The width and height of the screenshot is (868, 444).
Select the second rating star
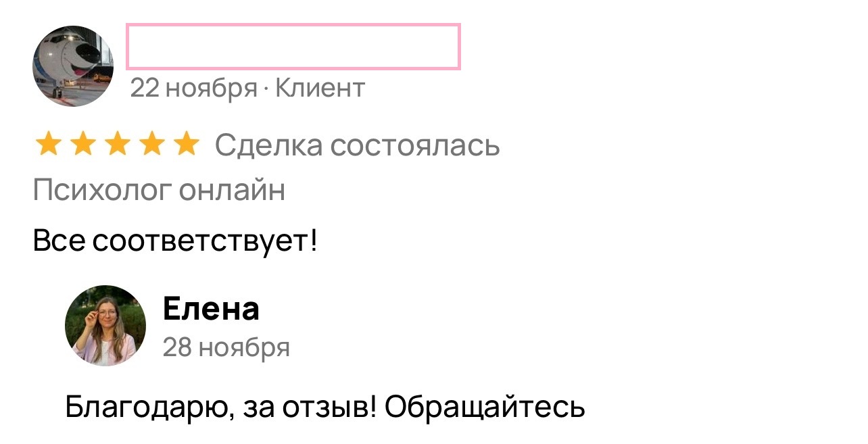[82, 145]
